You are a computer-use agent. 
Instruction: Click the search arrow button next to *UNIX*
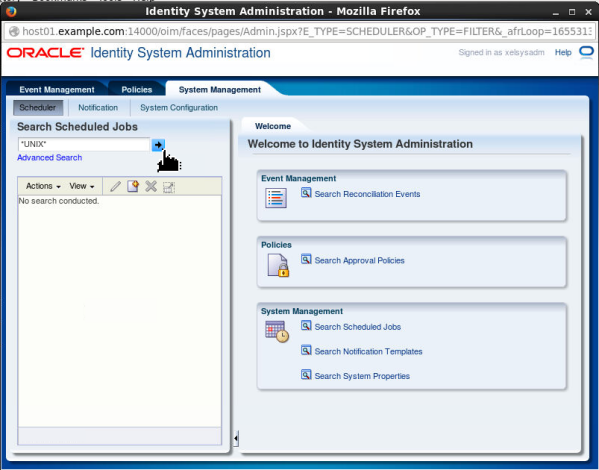[158, 145]
